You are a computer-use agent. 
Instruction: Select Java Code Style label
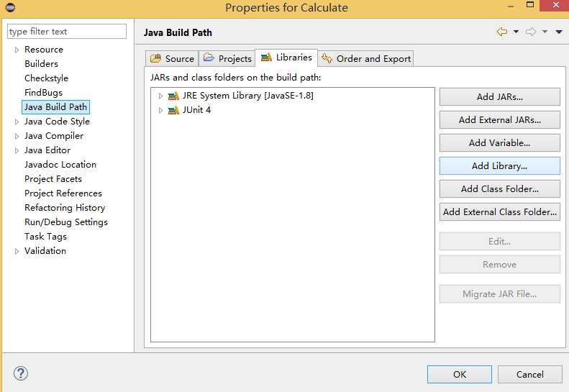coord(57,122)
